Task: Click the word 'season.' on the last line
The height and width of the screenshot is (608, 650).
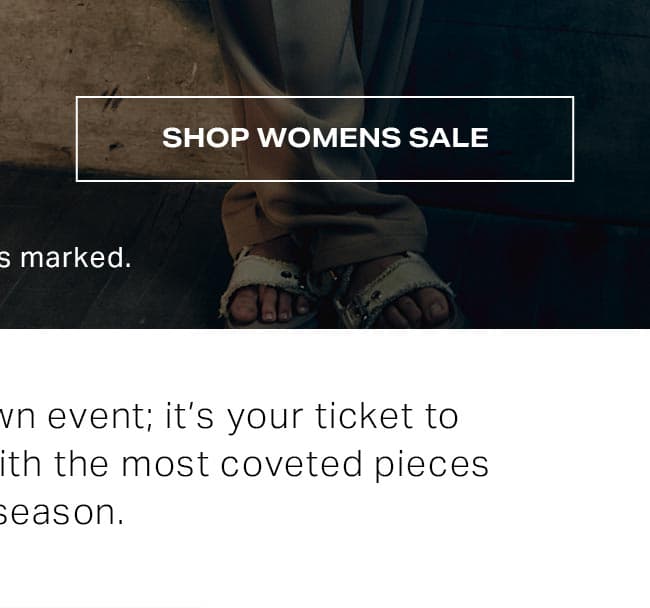Action: point(61,513)
